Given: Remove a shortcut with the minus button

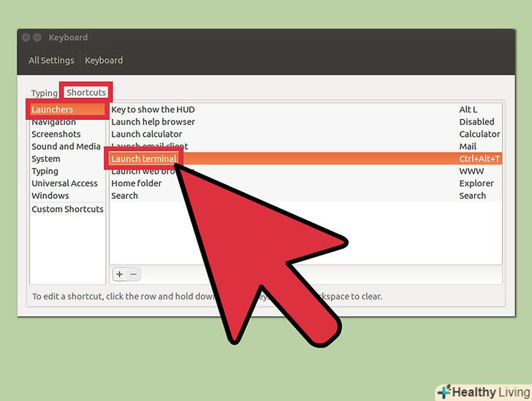Looking at the screenshot, I should (x=134, y=274).
